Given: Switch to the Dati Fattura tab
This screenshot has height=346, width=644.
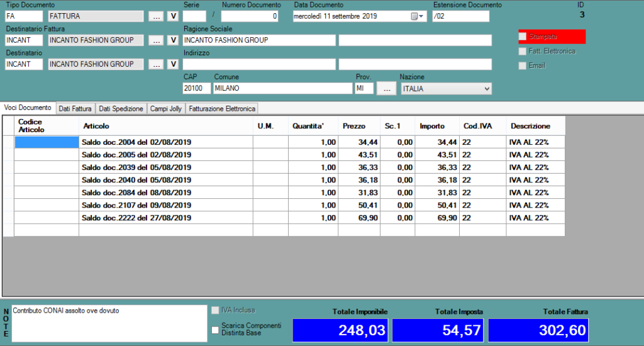Looking at the screenshot, I should 75,108.
